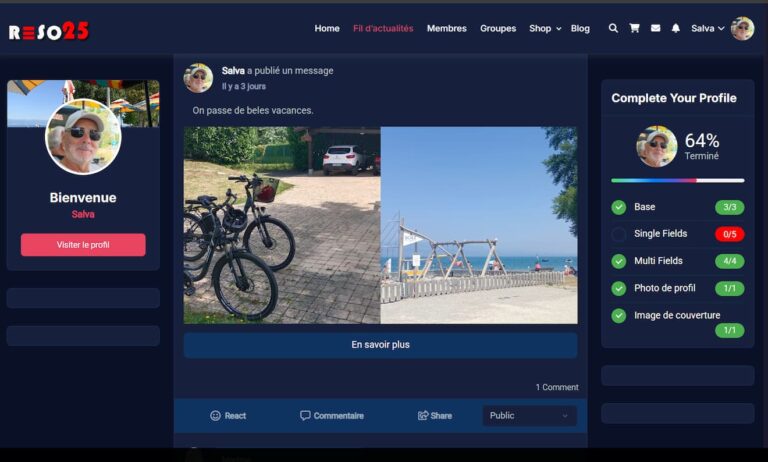
Task: Open the bicycles photo in the post
Action: [282, 225]
